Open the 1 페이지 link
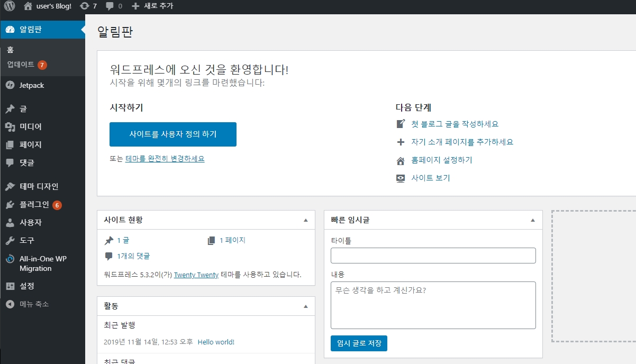 click(232, 240)
